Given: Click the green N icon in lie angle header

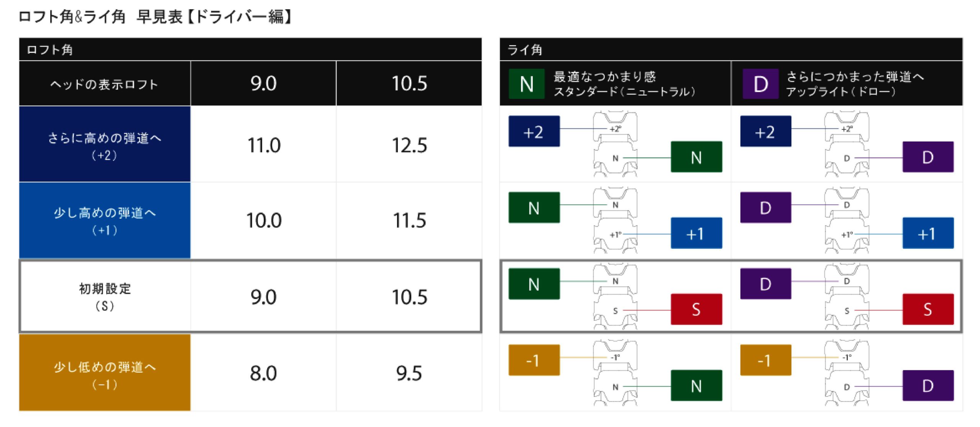Looking at the screenshot, I should pos(526,84).
